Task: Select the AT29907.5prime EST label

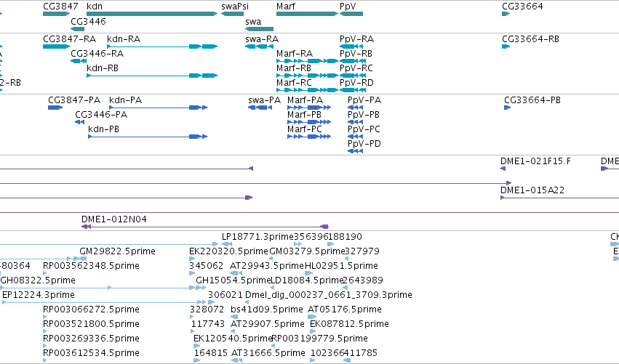Action: tap(268, 324)
